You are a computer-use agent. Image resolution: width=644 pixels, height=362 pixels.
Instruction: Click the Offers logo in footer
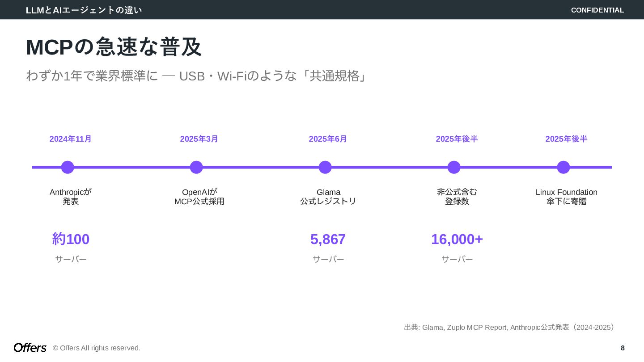coord(30,348)
